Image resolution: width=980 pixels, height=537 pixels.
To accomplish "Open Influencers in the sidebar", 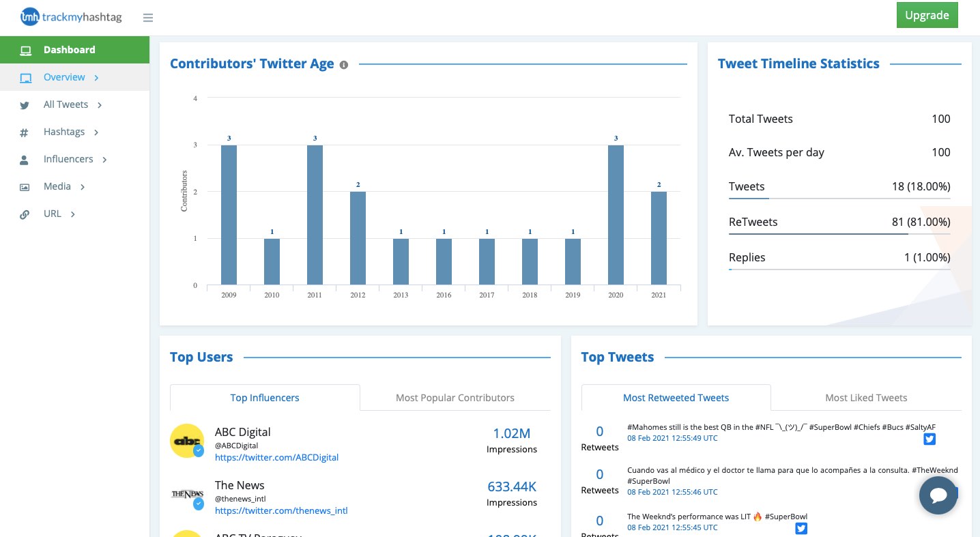I will point(74,159).
